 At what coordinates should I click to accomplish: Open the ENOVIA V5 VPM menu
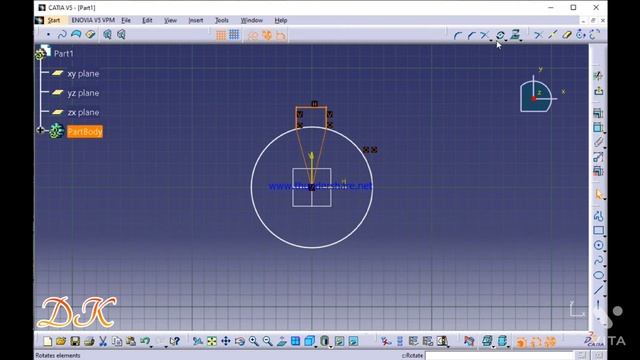tap(93, 20)
